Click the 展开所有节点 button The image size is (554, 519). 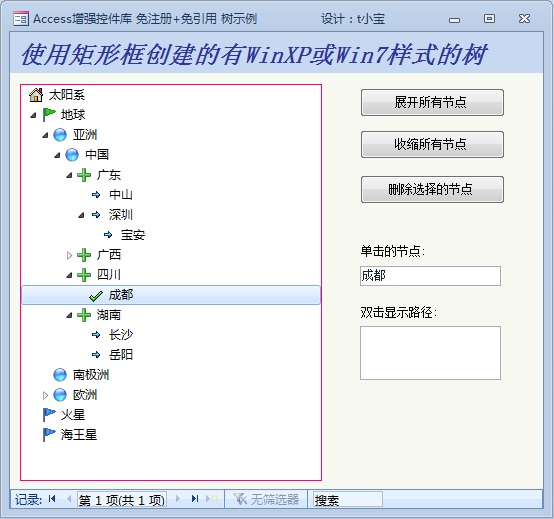432,102
